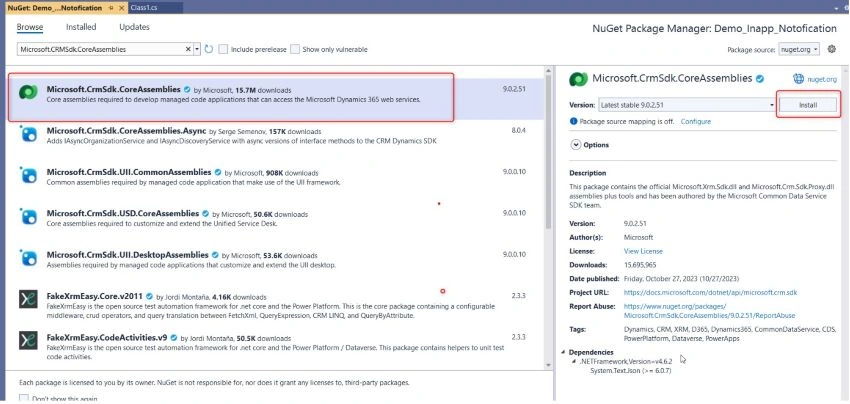
Task: Clear the search box with the X
Action: (x=189, y=49)
